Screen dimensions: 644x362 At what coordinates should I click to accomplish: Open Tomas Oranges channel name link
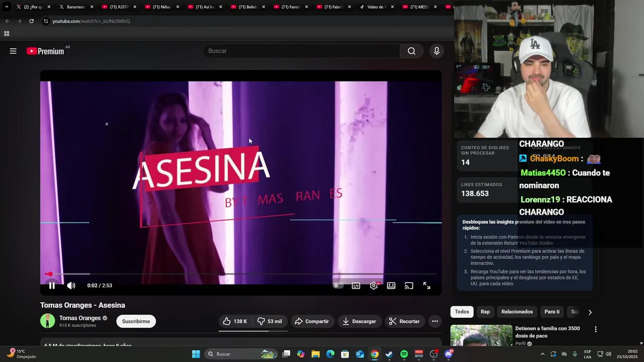(80, 318)
